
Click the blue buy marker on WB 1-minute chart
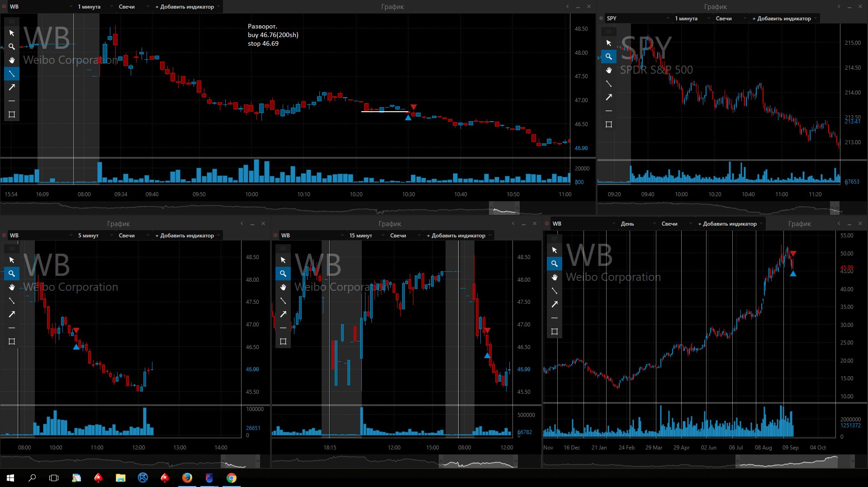(x=408, y=118)
